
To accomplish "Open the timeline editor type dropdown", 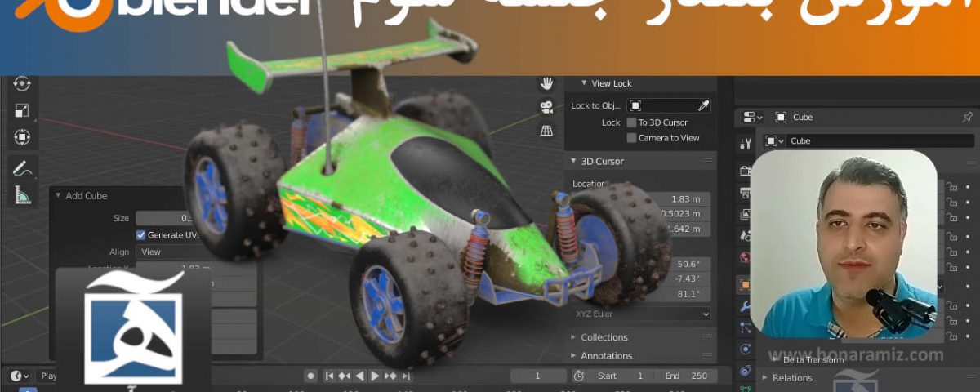I will (20, 376).
